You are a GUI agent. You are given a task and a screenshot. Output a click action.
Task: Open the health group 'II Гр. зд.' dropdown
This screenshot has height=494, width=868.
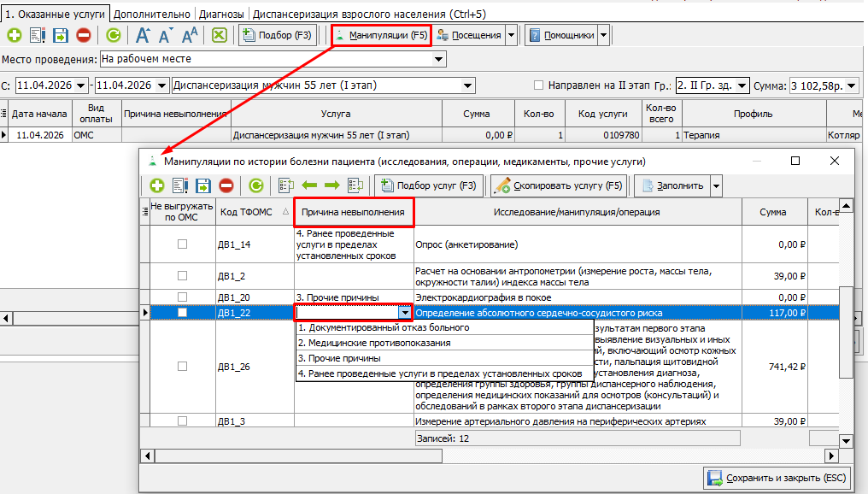[x=742, y=85]
